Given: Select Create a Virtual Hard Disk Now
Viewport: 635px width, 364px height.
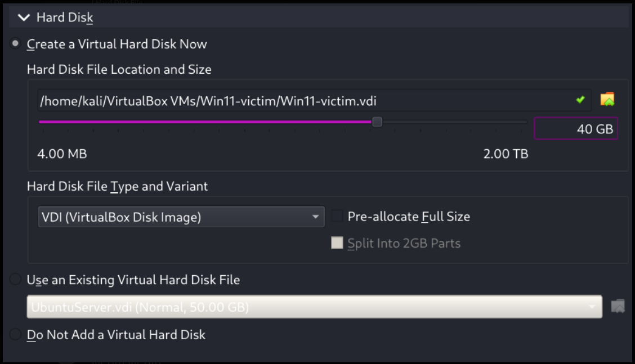Looking at the screenshot, I should pyautogui.click(x=16, y=44).
